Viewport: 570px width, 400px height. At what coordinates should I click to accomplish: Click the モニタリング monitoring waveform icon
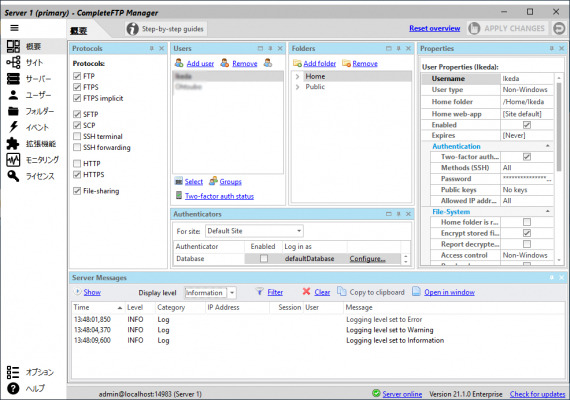tap(13, 160)
